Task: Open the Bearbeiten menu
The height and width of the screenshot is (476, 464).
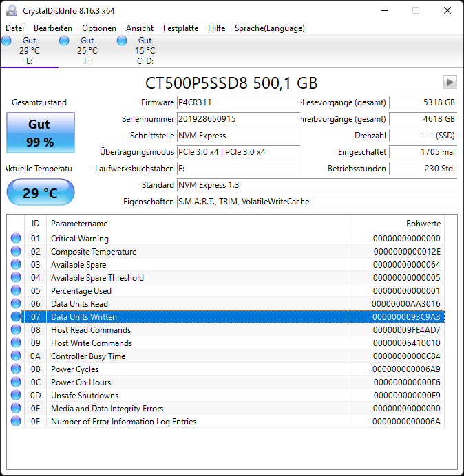Action: click(x=53, y=28)
